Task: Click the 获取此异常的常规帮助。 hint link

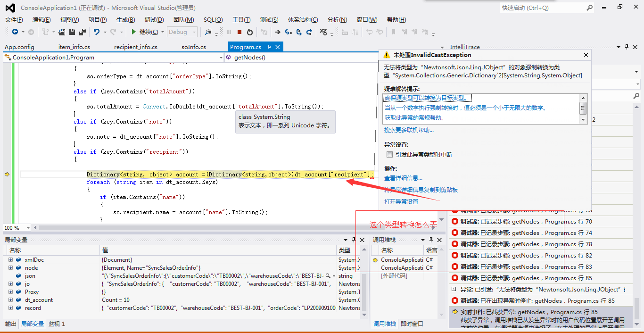Action: click(414, 118)
